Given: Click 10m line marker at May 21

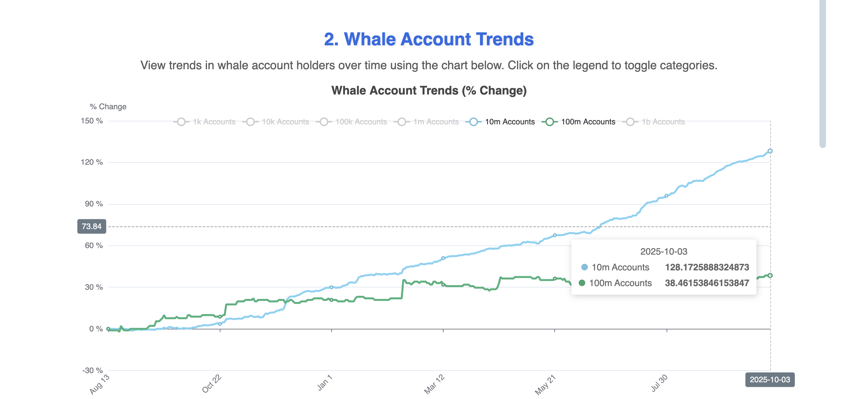Looking at the screenshot, I should [x=555, y=235].
